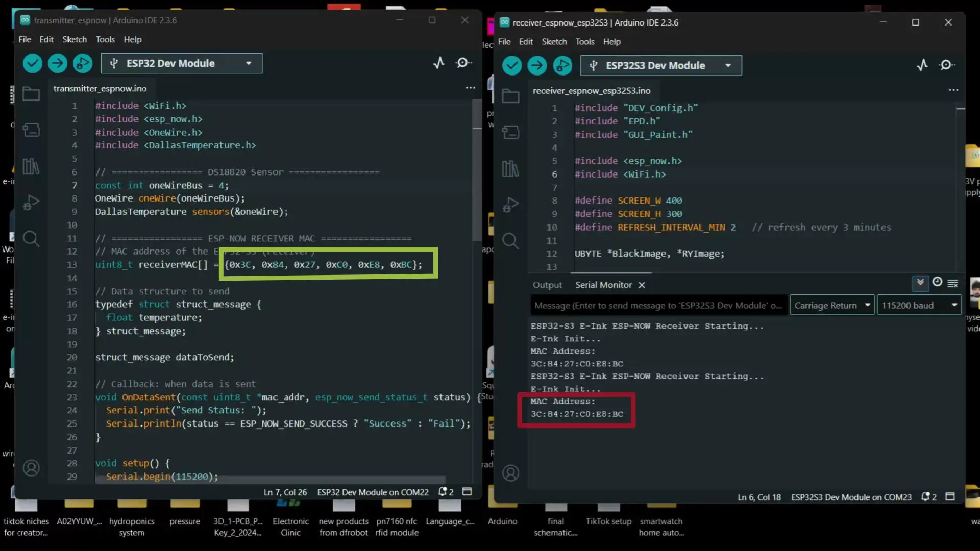Open Help menu in receiver window

[x=611, y=42]
